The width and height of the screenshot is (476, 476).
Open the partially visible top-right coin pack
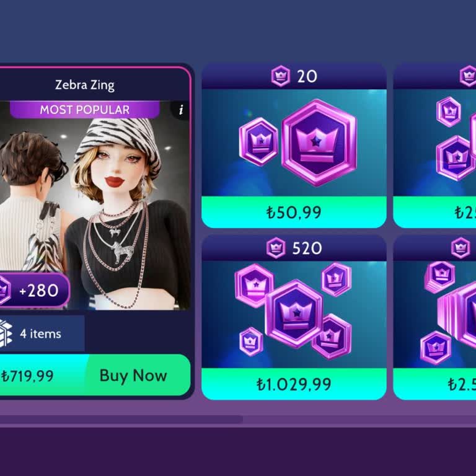[434, 146]
